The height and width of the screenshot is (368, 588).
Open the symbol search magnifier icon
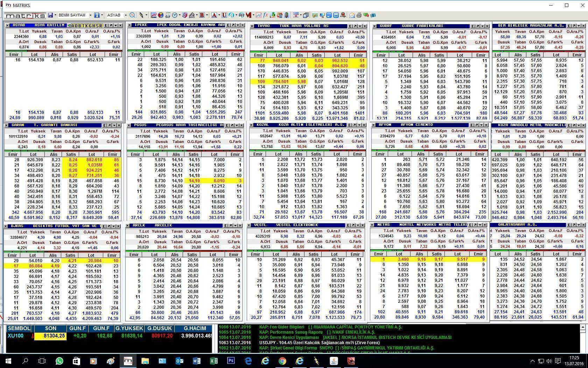(x=132, y=15)
